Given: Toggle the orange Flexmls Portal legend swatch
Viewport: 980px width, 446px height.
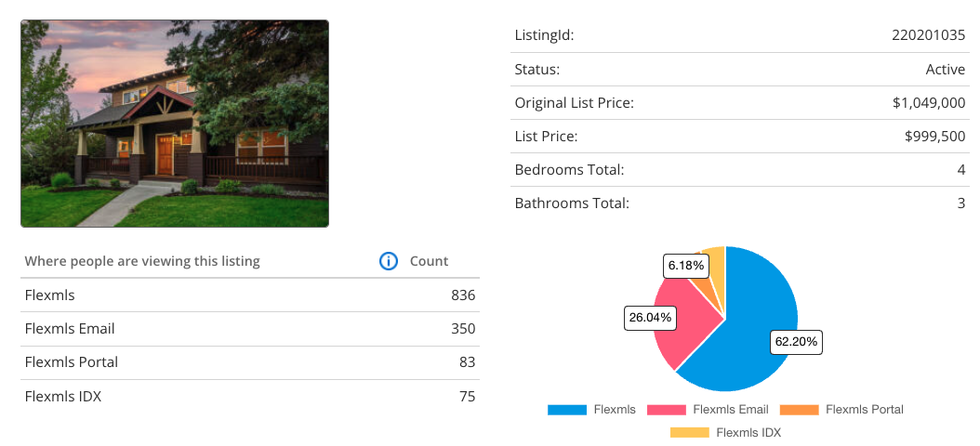Looking at the screenshot, I should point(799,410).
